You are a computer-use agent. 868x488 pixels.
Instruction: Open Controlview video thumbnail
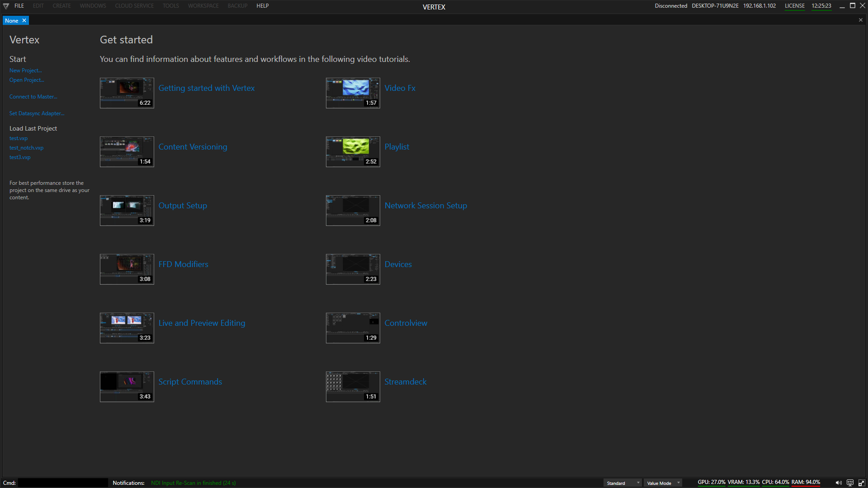(x=353, y=328)
